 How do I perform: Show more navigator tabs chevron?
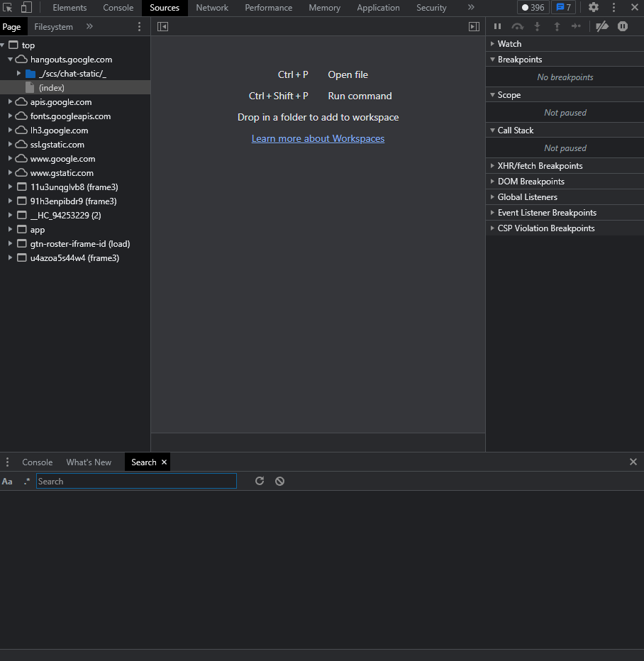pyautogui.click(x=89, y=26)
